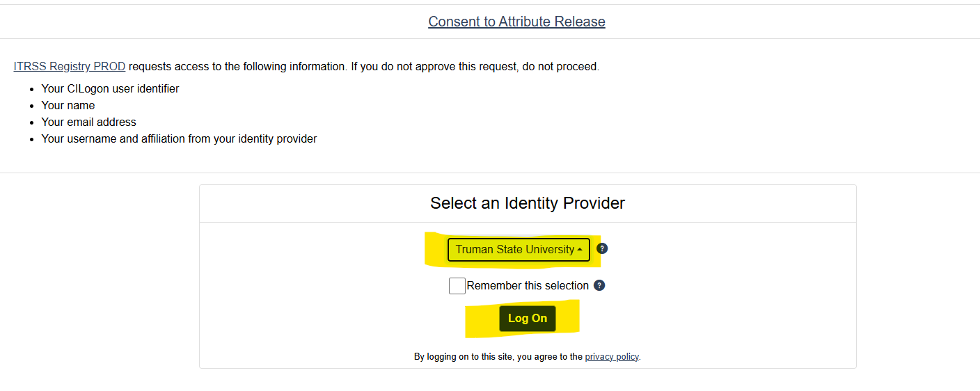Screen dimensions: 980x391
Task: Click the caret arrow on the provider dropdown
Action: [580, 250]
